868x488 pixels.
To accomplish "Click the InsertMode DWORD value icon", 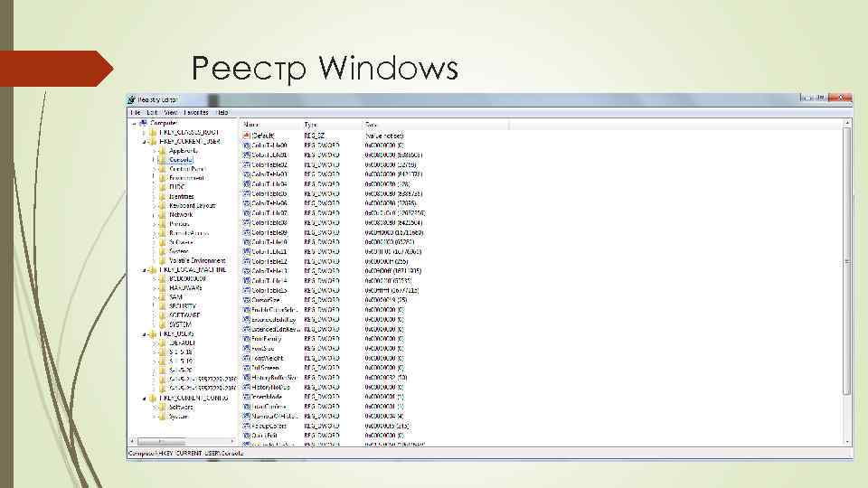I will (x=246, y=397).
